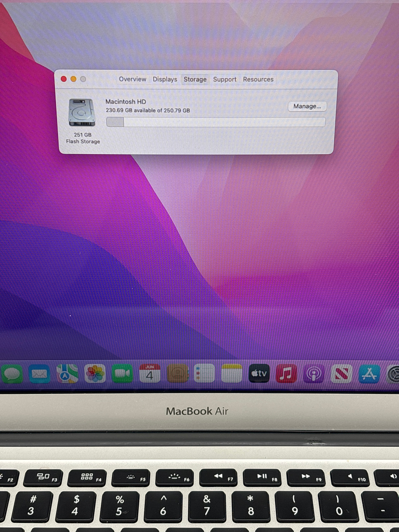The image size is (399, 532).
Task: Close the About This Mac window
Action: tap(64, 79)
